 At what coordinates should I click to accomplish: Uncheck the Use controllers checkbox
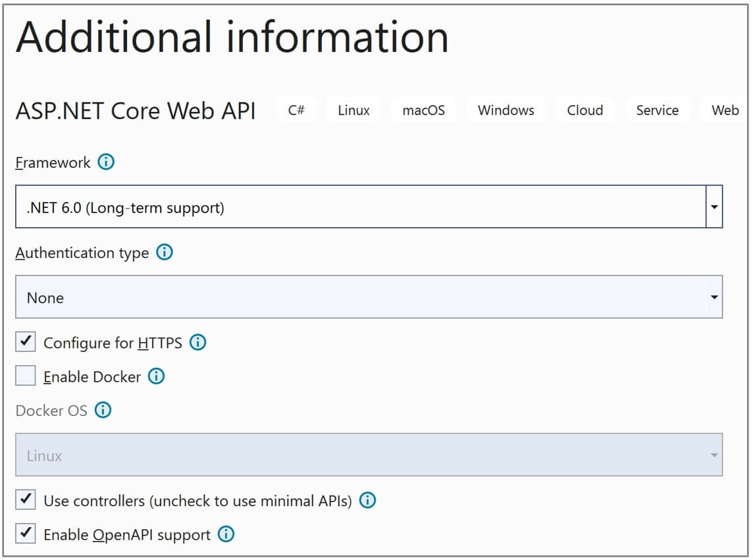coord(26,499)
